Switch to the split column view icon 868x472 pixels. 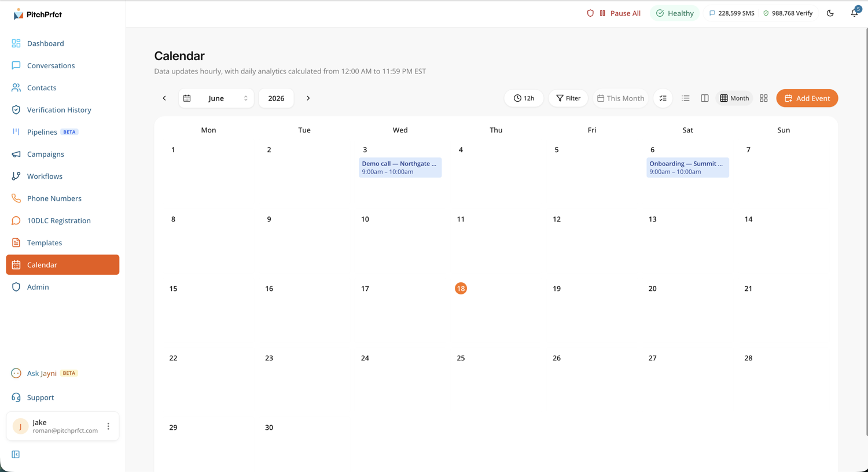(705, 98)
